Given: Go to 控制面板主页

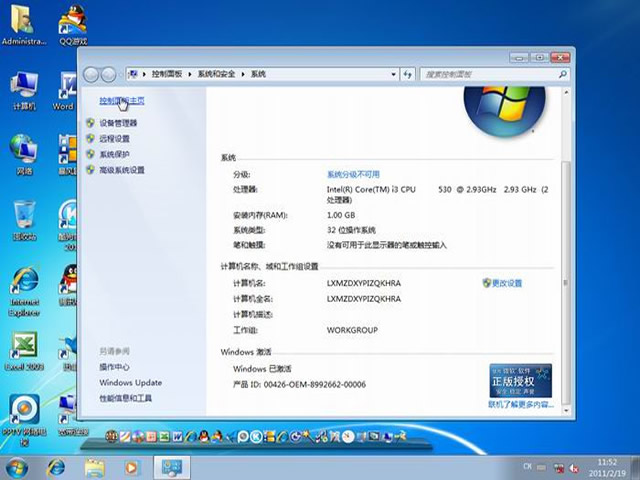Looking at the screenshot, I should click(121, 101).
